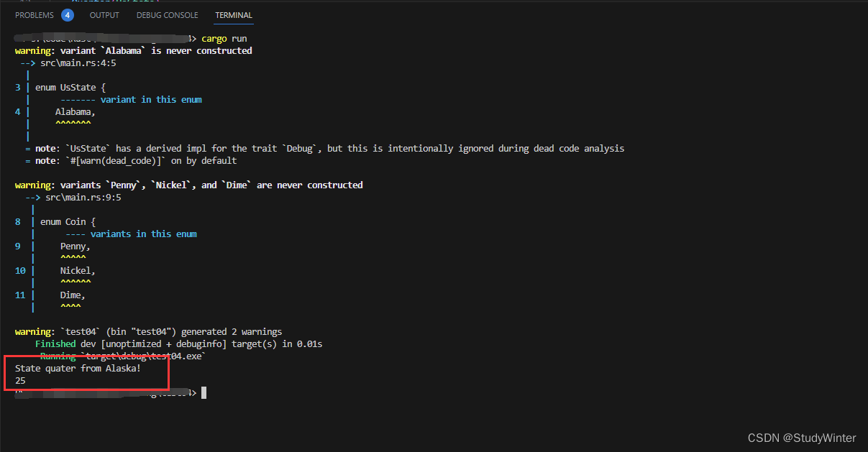Select the TERMINAL tab

click(233, 14)
